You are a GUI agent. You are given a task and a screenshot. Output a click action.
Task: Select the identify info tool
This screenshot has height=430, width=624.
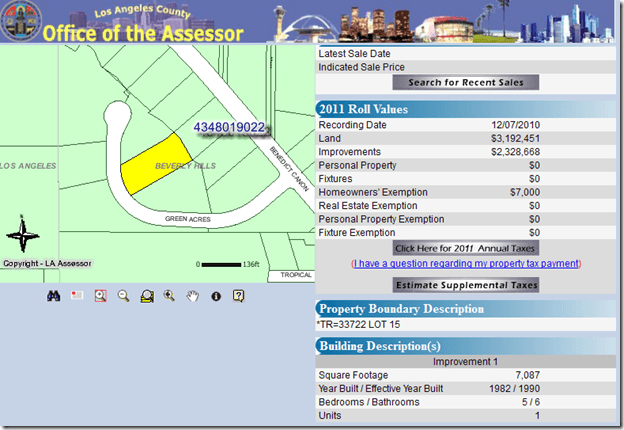point(215,296)
